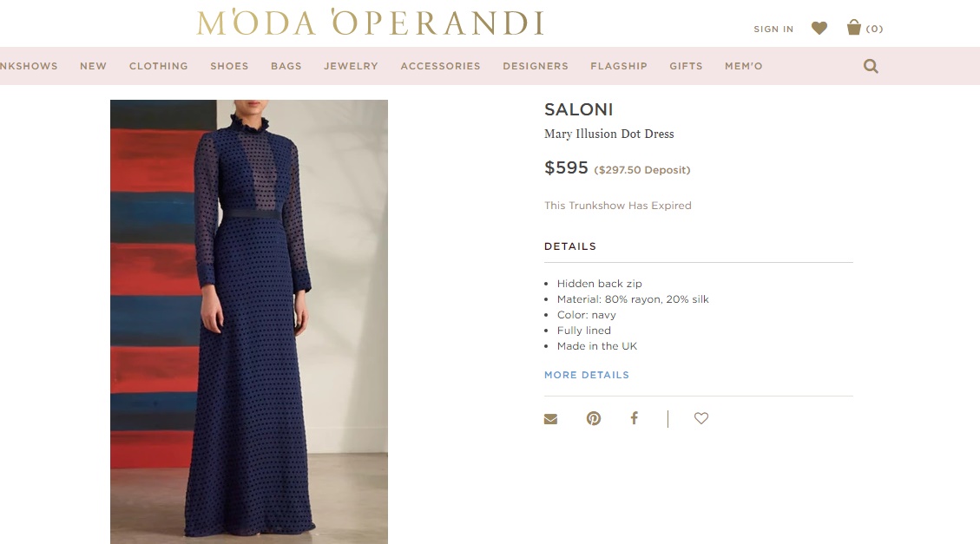The height and width of the screenshot is (544, 980).
Task: Open the Designers menu
Action: 536,66
